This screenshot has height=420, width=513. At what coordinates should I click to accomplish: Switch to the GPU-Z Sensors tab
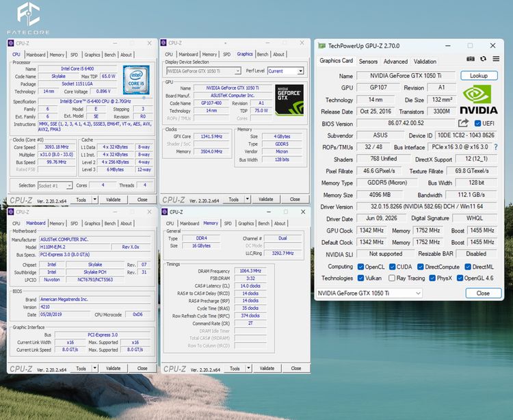[x=368, y=62]
